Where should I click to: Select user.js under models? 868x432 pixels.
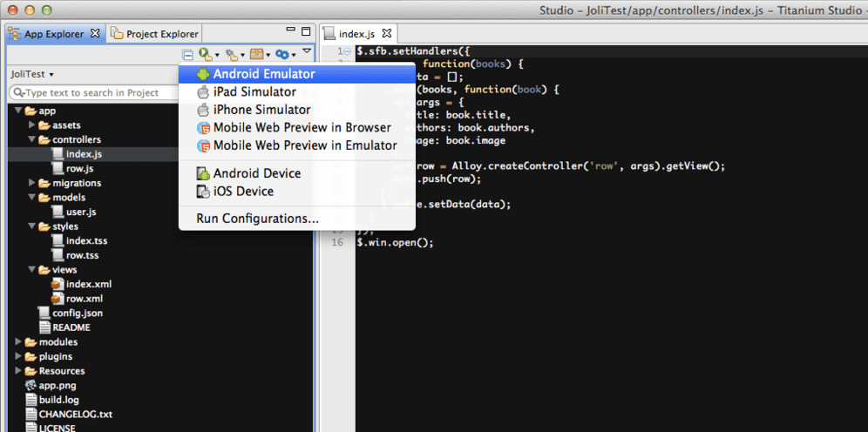[x=81, y=212]
